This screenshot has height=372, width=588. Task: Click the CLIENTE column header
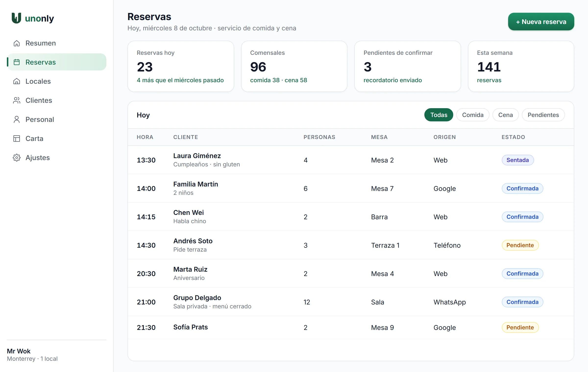(185, 137)
